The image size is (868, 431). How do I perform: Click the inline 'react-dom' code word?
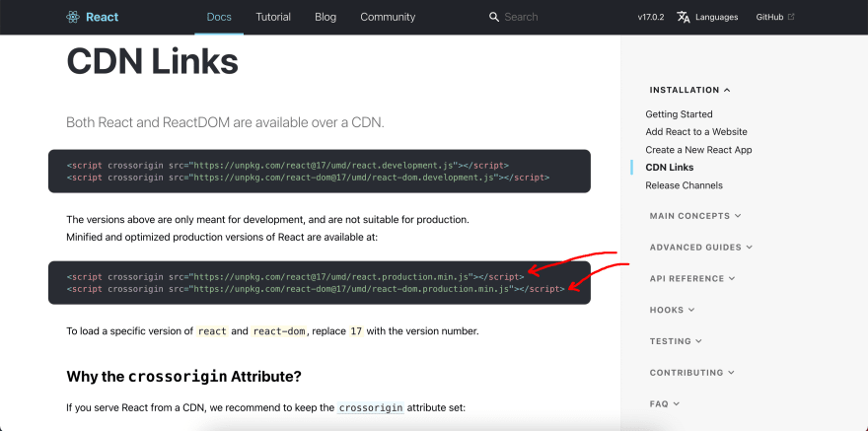(279, 331)
